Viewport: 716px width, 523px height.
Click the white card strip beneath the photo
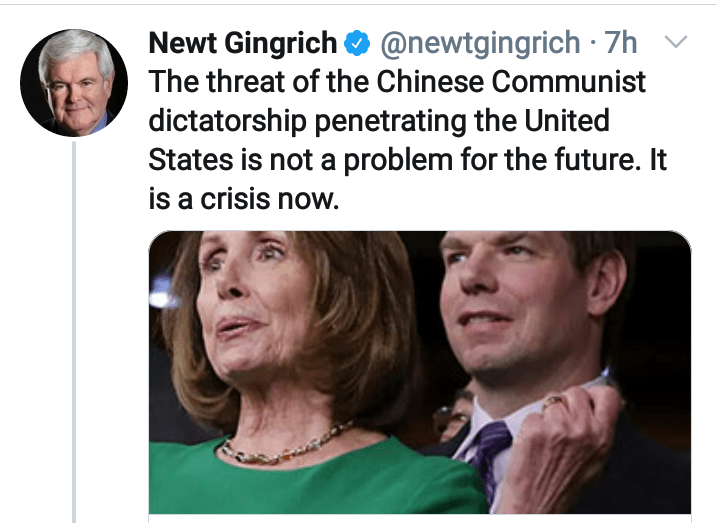point(420,519)
